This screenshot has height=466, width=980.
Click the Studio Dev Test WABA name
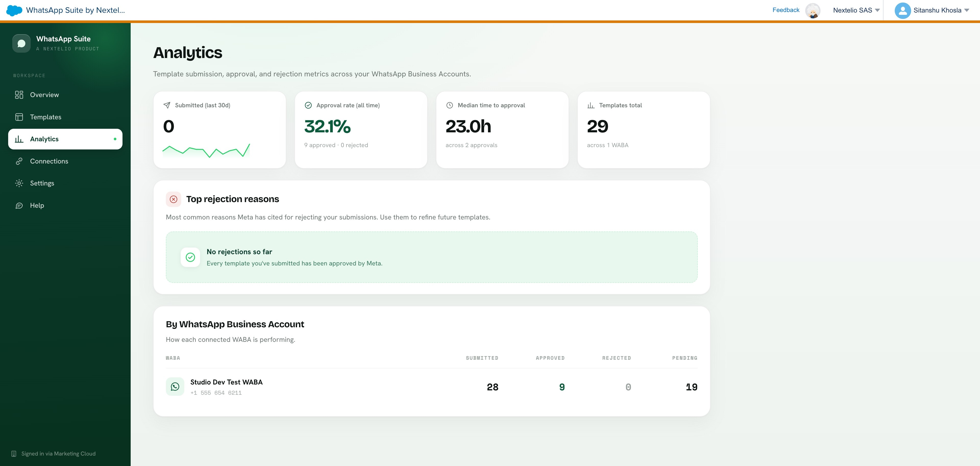(226, 382)
